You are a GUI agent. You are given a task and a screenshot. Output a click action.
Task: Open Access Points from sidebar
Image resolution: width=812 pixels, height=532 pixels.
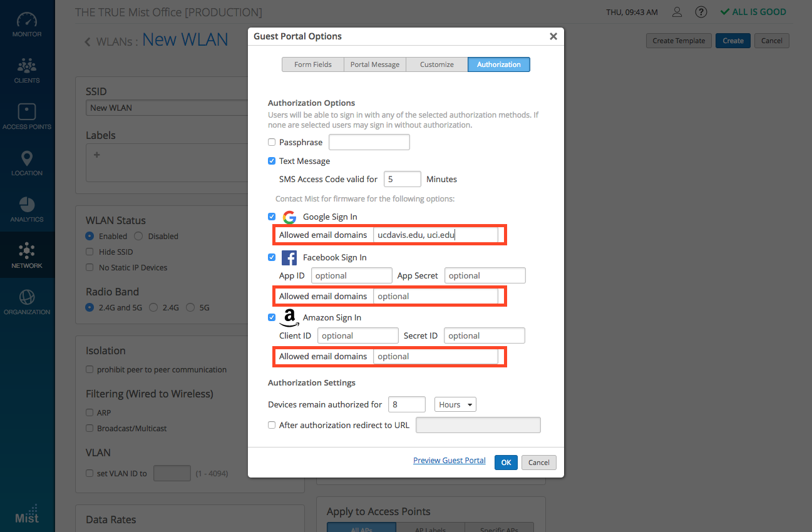pyautogui.click(x=27, y=116)
